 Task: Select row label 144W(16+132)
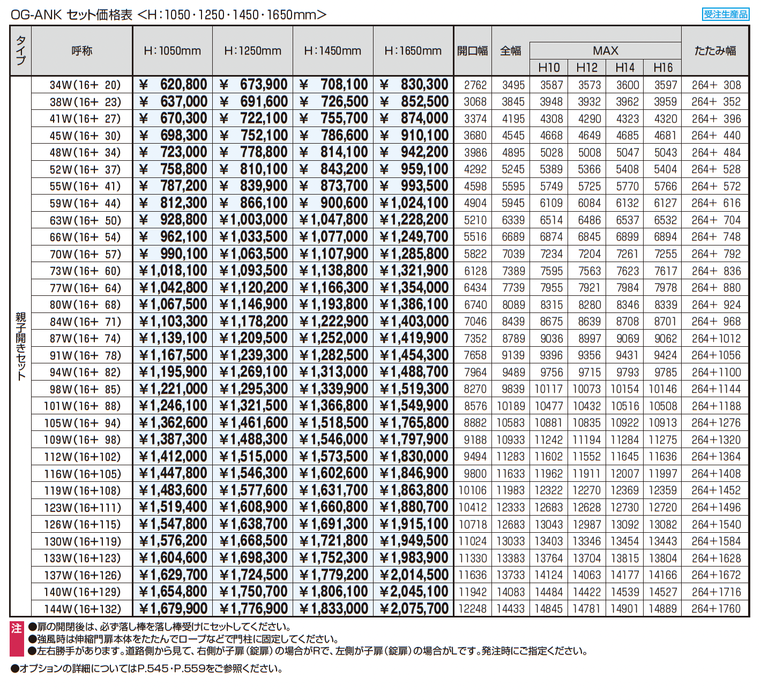83,609
